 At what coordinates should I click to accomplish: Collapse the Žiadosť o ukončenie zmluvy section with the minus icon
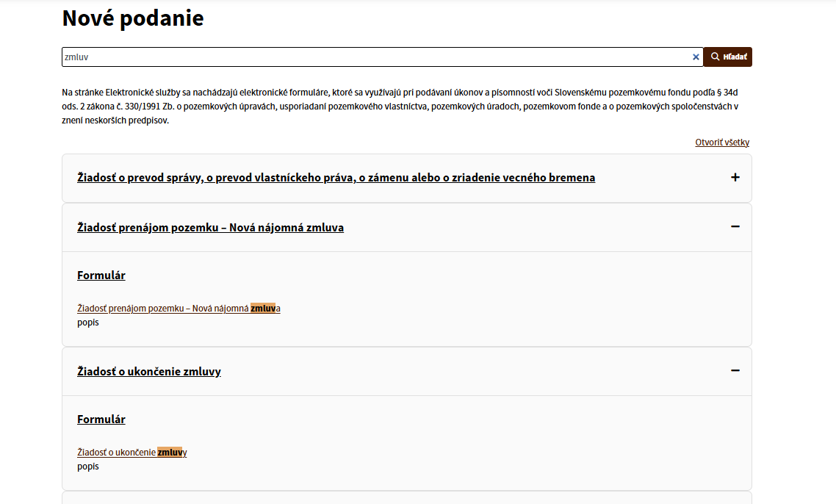pos(735,371)
